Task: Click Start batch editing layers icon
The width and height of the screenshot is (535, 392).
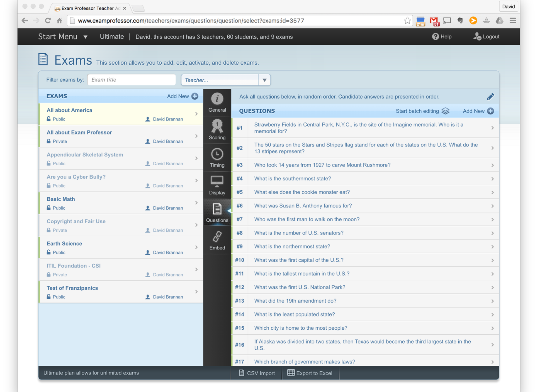Action: click(x=445, y=111)
